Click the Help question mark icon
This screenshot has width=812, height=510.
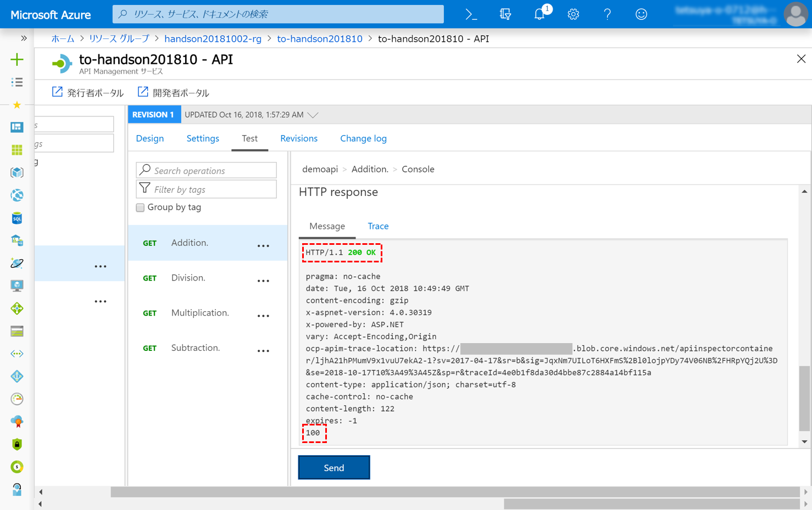607,14
